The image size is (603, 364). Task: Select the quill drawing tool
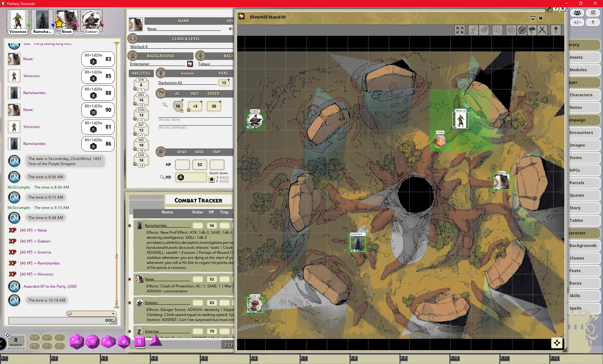[473, 30]
